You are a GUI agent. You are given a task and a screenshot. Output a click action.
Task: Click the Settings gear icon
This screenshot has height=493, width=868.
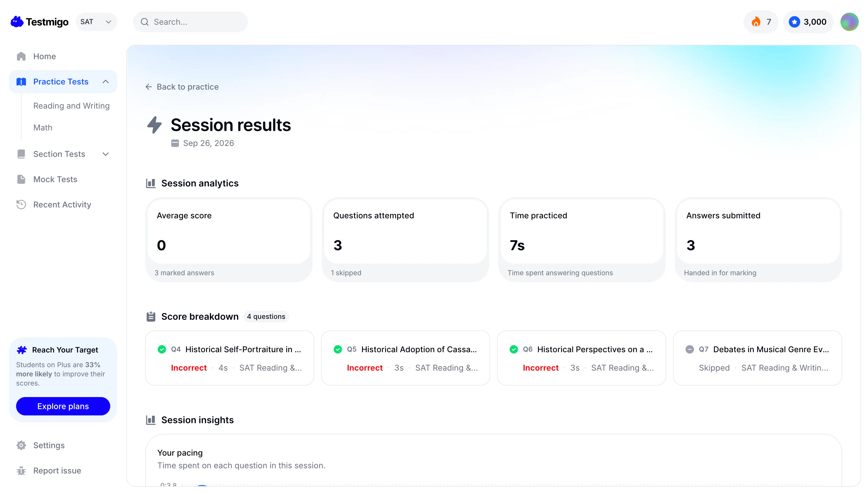(x=21, y=445)
